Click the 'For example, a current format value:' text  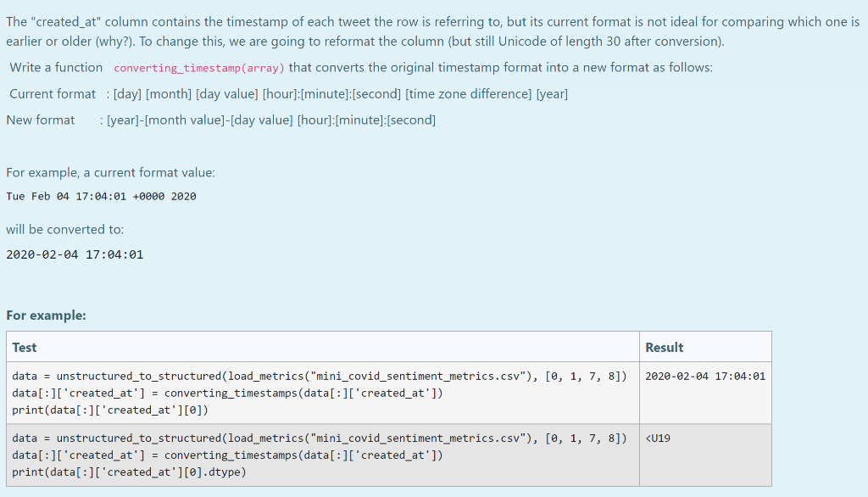click(x=111, y=172)
